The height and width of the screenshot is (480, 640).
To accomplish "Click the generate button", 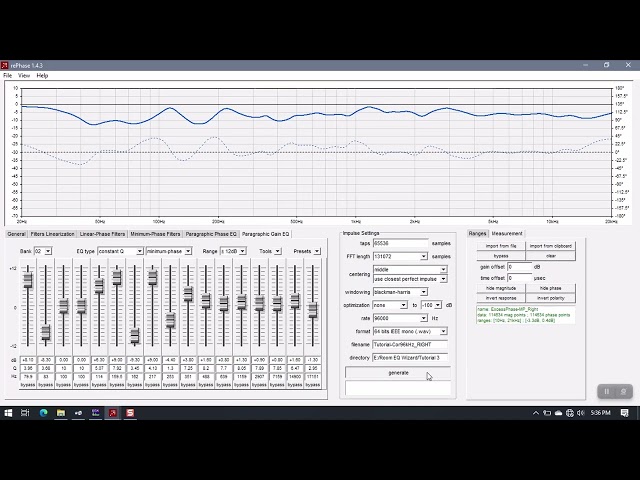I will [x=398, y=373].
